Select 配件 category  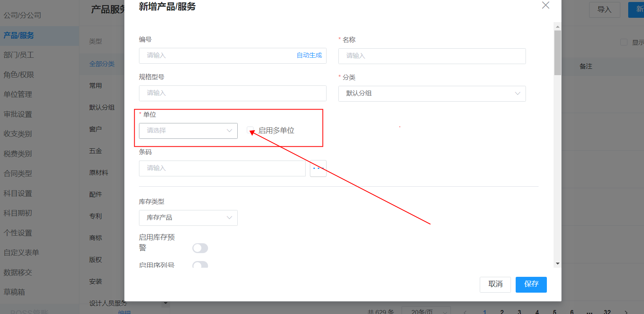[96, 195]
